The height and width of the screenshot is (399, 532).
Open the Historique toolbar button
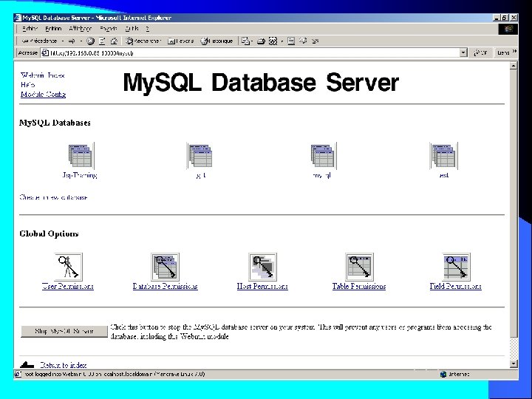pyautogui.click(x=216, y=41)
